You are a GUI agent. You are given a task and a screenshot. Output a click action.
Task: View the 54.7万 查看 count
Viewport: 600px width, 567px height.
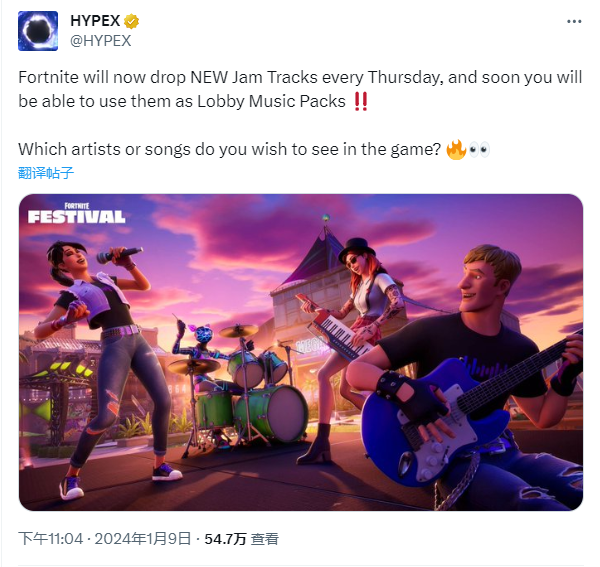pos(241,539)
